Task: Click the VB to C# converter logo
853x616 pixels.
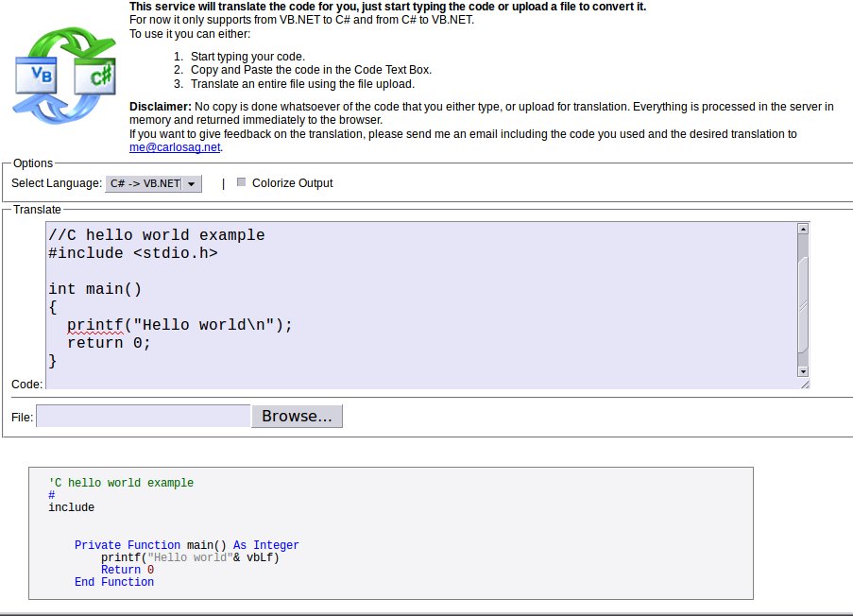Action: [64, 75]
